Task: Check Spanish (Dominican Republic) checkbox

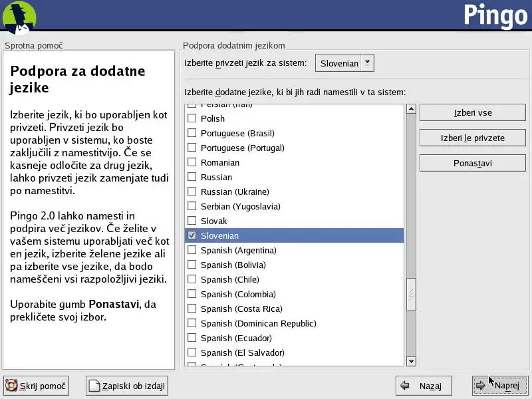Action: point(192,323)
